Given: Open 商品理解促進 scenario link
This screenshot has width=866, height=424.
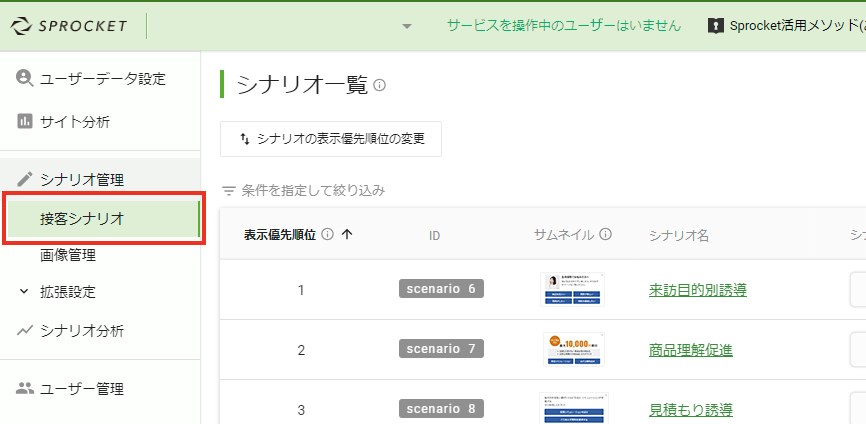Looking at the screenshot, I should [690, 350].
